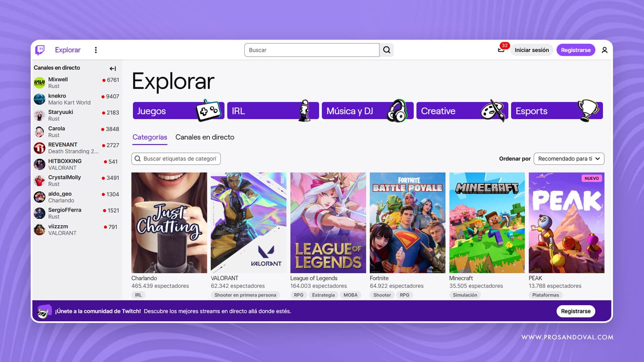Click CrystalMolly's channel avatar

tap(39, 181)
